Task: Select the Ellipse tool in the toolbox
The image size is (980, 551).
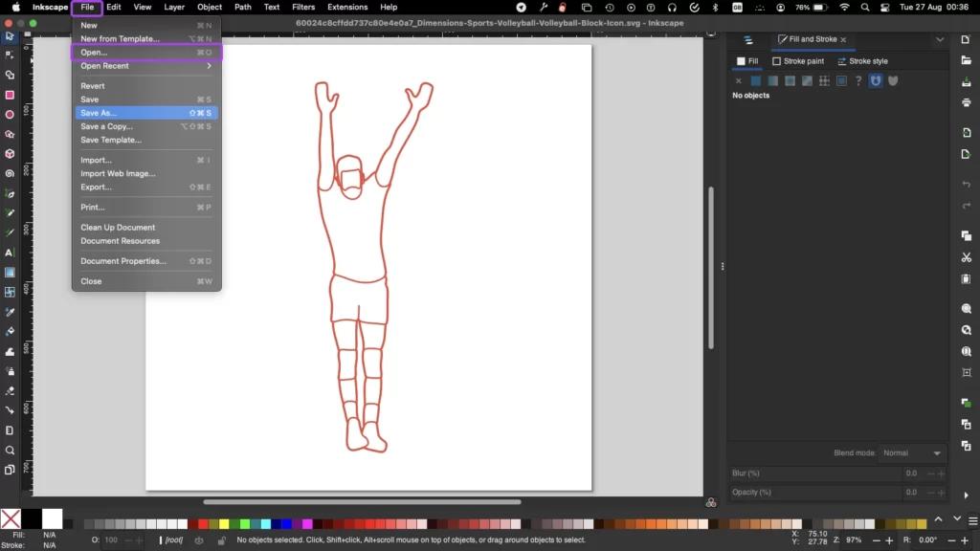Action: 10,115
